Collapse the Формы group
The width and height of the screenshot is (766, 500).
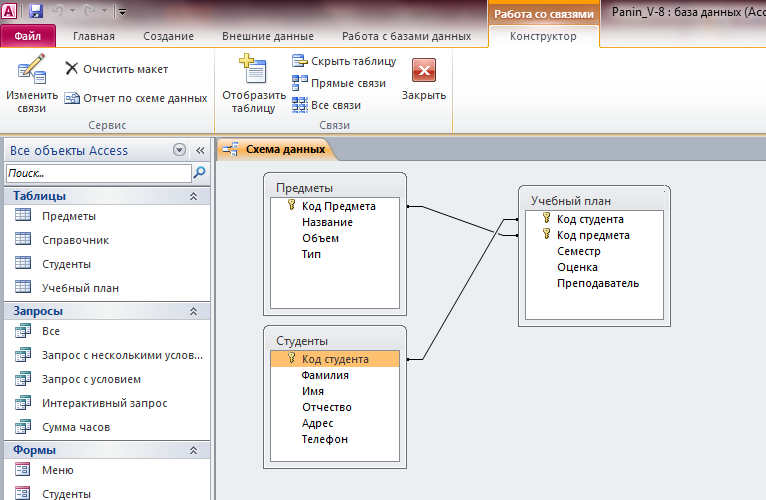pyautogui.click(x=193, y=450)
